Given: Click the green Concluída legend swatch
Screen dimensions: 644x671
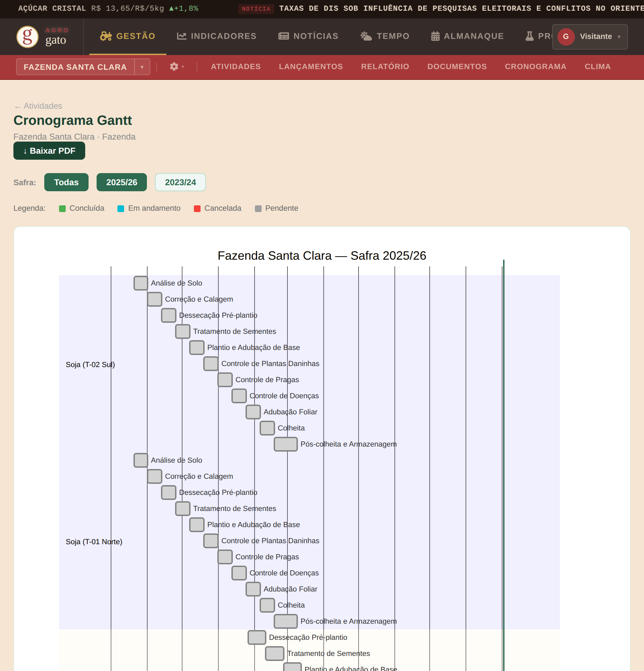Looking at the screenshot, I should click(x=62, y=208).
